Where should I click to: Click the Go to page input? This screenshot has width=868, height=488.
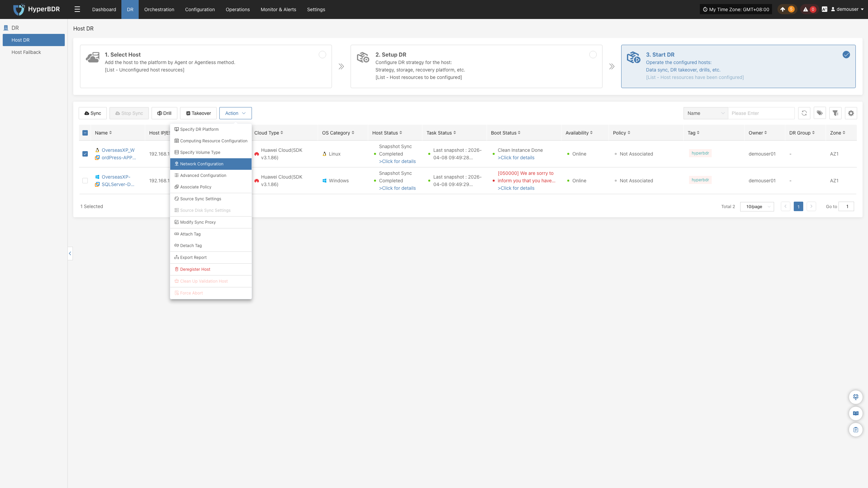pos(846,206)
